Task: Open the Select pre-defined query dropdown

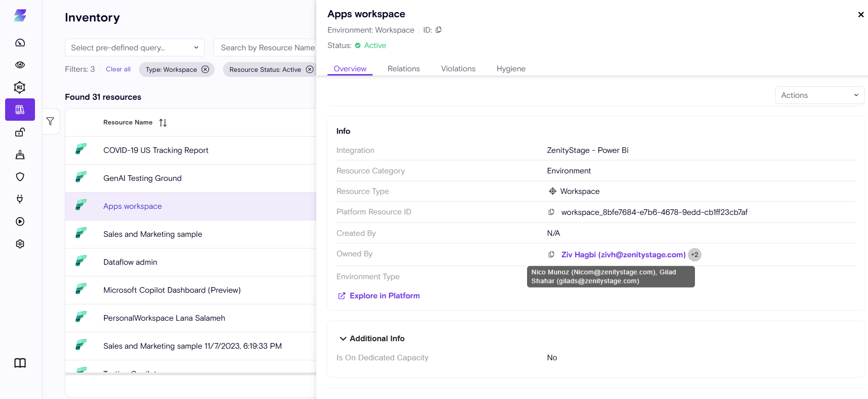Action: [134, 48]
